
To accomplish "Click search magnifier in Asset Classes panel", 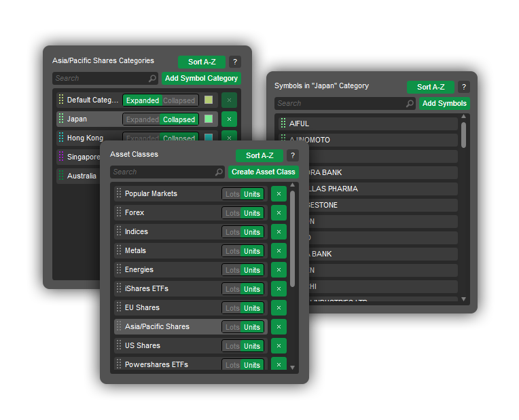I will pos(219,172).
